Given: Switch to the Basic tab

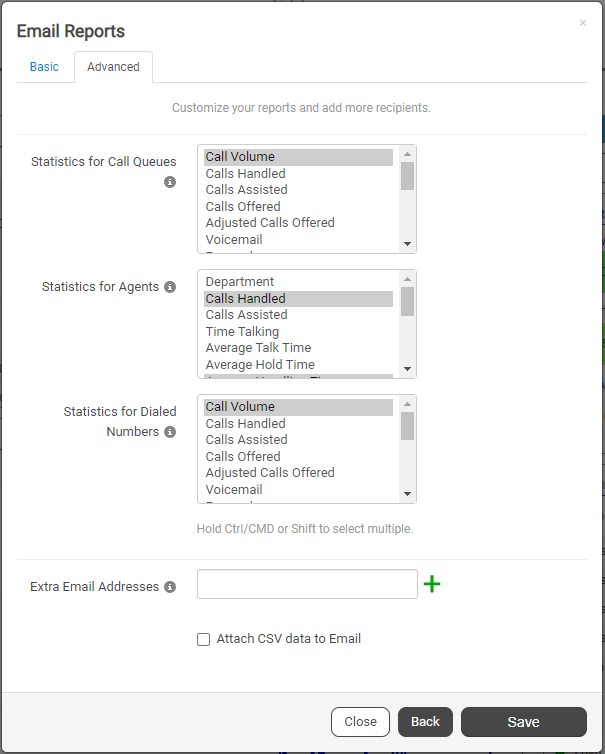Looking at the screenshot, I should click(x=44, y=67).
